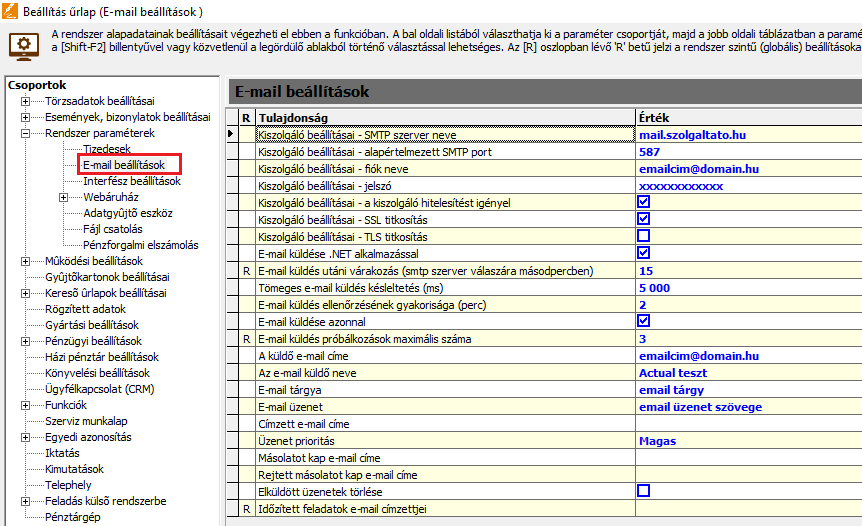
Task: Toggle E-mail küldése azonnal checkbox
Action: (644, 321)
